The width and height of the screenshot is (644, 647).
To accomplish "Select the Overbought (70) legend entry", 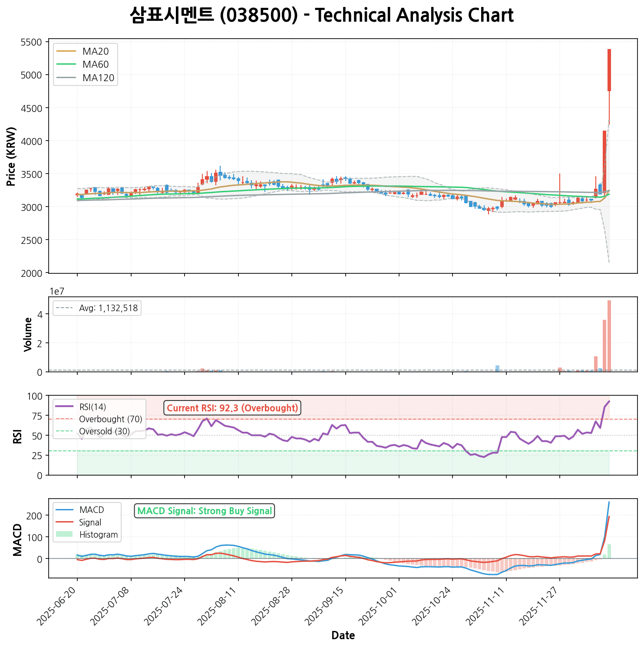I will (x=110, y=419).
